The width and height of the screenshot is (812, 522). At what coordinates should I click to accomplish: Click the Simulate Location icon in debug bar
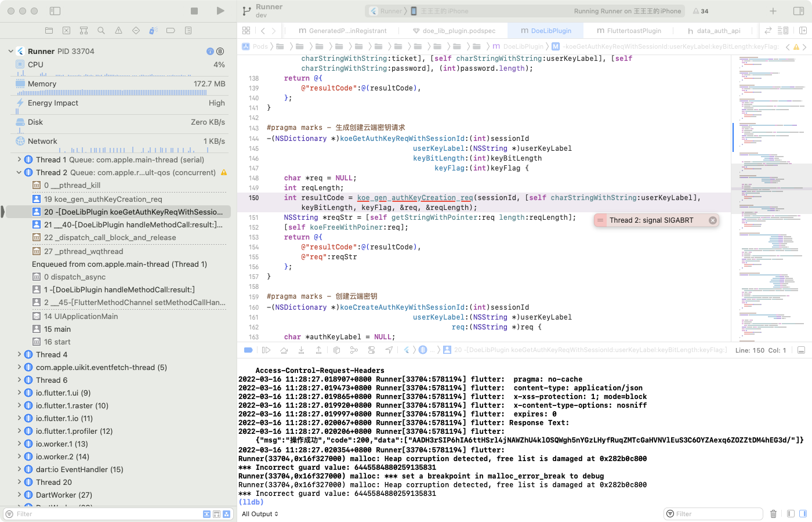(x=389, y=349)
